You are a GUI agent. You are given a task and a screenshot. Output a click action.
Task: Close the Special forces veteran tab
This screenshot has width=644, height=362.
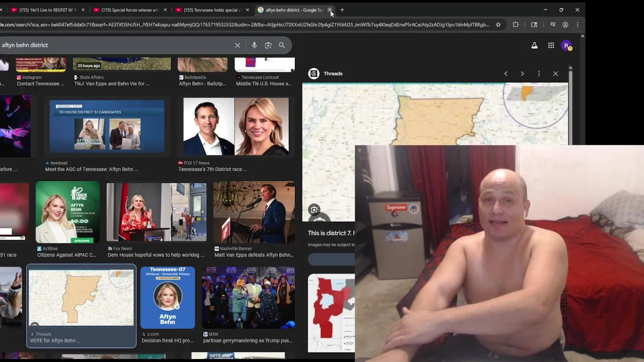click(x=165, y=10)
